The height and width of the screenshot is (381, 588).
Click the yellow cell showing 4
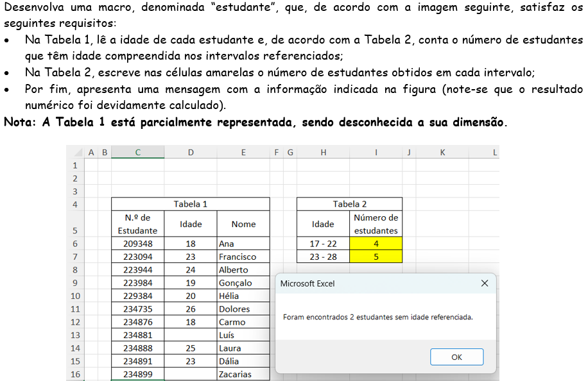tap(376, 244)
